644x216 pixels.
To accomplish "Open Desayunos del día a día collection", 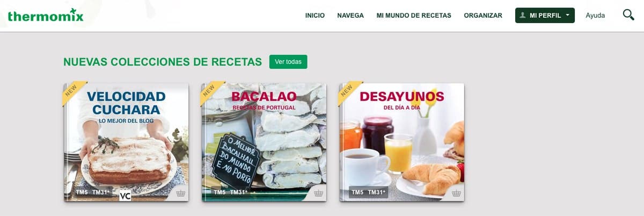I will click(402, 142).
